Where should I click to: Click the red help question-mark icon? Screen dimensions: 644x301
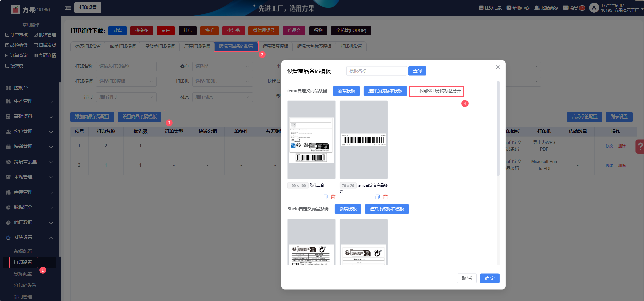(640, 146)
